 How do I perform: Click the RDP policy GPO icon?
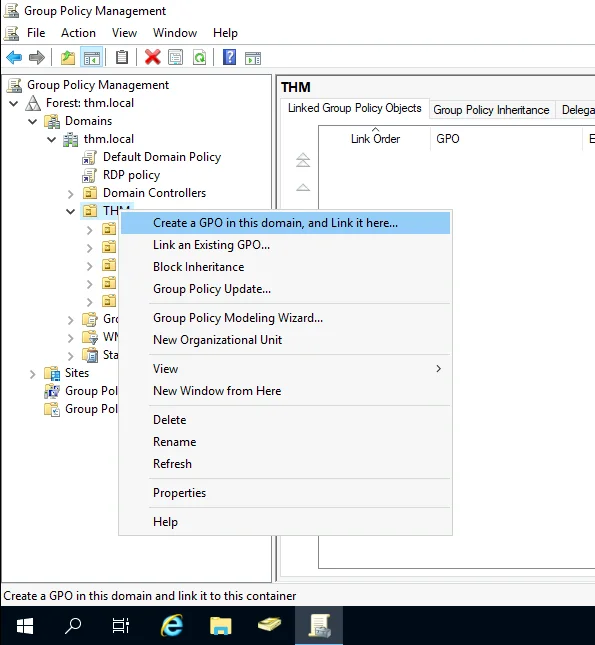coord(89,175)
